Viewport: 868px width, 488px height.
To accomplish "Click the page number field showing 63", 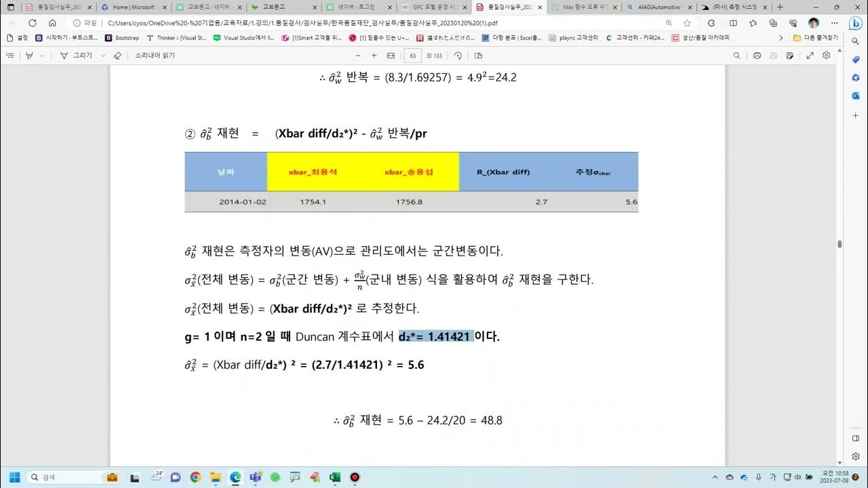I will pyautogui.click(x=413, y=56).
